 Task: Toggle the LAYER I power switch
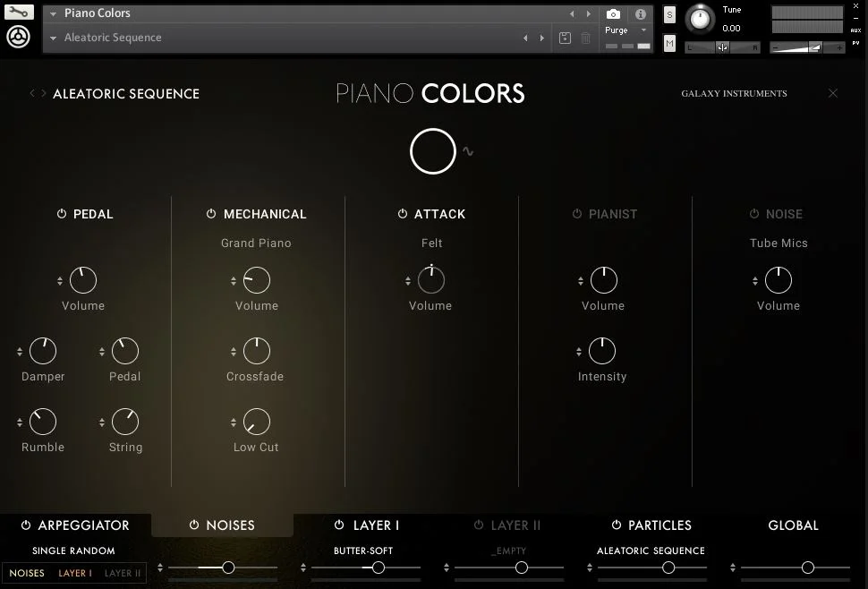tap(339, 525)
